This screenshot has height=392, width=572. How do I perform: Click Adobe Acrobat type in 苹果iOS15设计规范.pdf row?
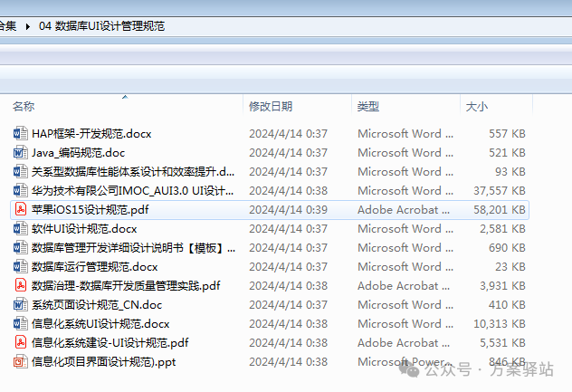[x=404, y=209]
